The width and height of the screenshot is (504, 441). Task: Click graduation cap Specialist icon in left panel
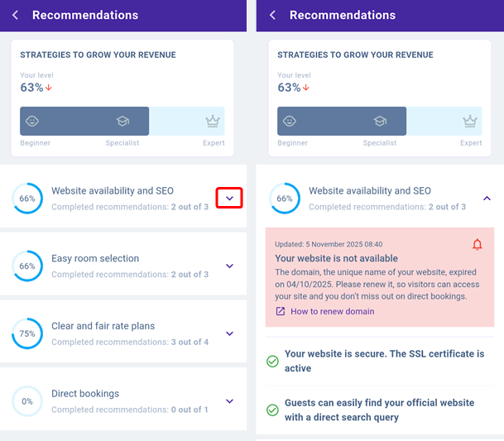click(x=122, y=121)
